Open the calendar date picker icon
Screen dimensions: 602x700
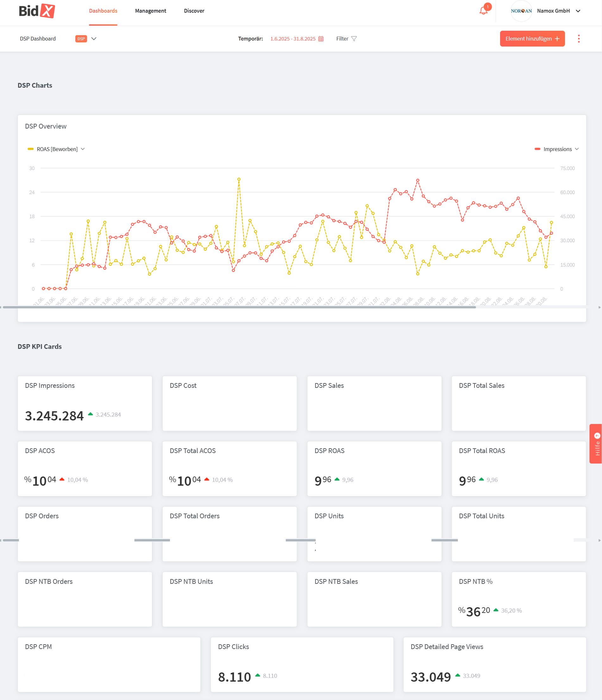[321, 39]
